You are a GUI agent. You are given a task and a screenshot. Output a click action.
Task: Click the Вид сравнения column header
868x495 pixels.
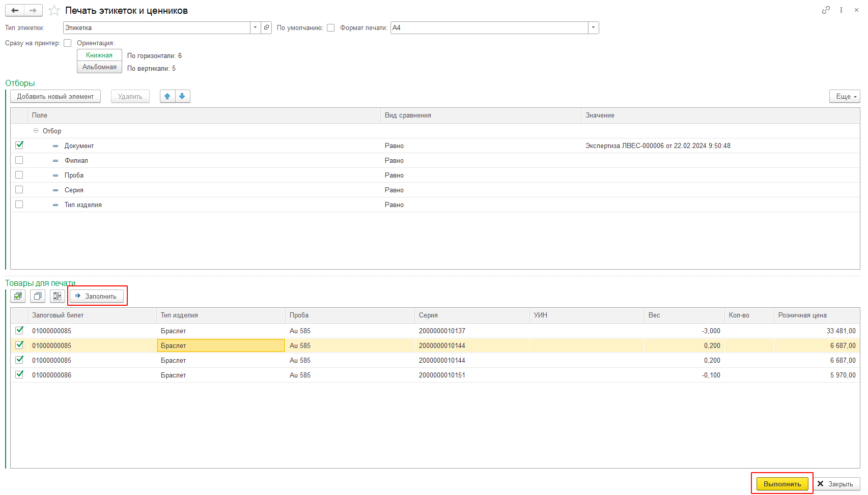(x=481, y=115)
